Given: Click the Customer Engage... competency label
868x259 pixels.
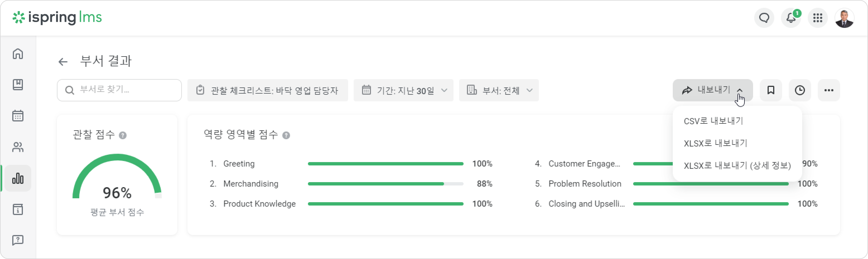Looking at the screenshot, I should coord(584,164).
